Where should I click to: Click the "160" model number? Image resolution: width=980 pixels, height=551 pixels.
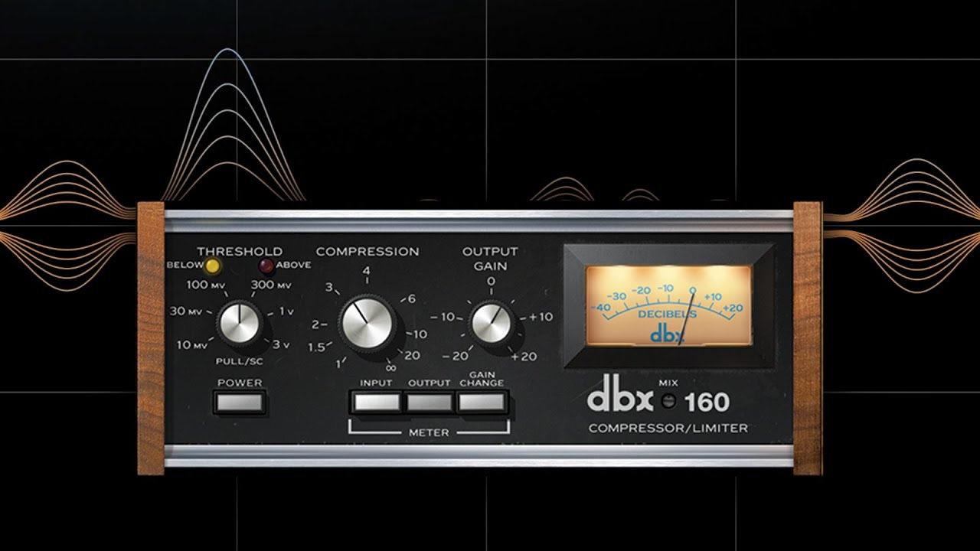click(x=707, y=403)
